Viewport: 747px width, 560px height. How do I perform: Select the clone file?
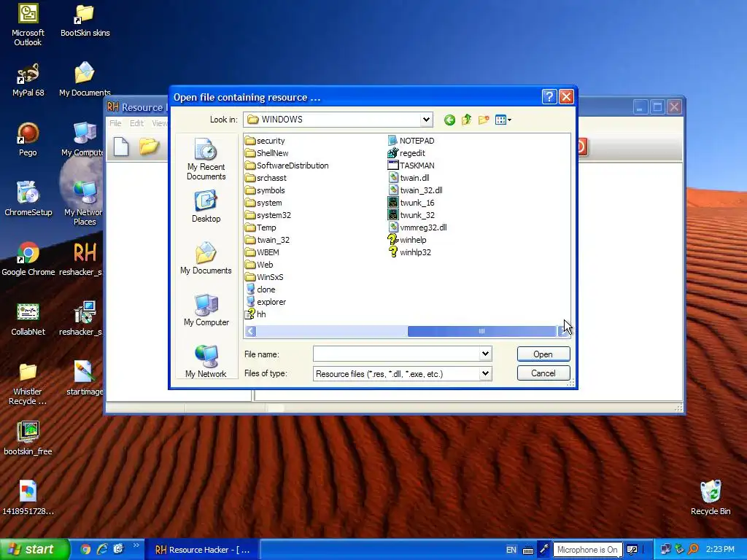[x=260, y=289]
